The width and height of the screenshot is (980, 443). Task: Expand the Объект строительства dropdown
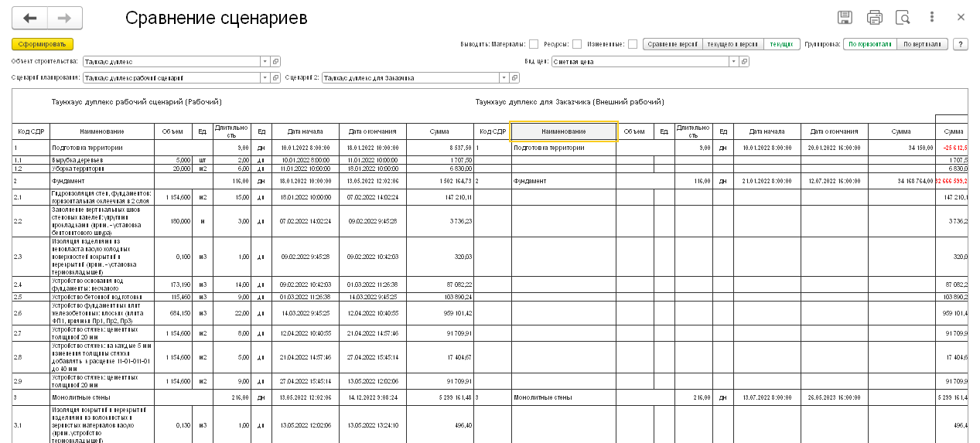click(x=265, y=61)
